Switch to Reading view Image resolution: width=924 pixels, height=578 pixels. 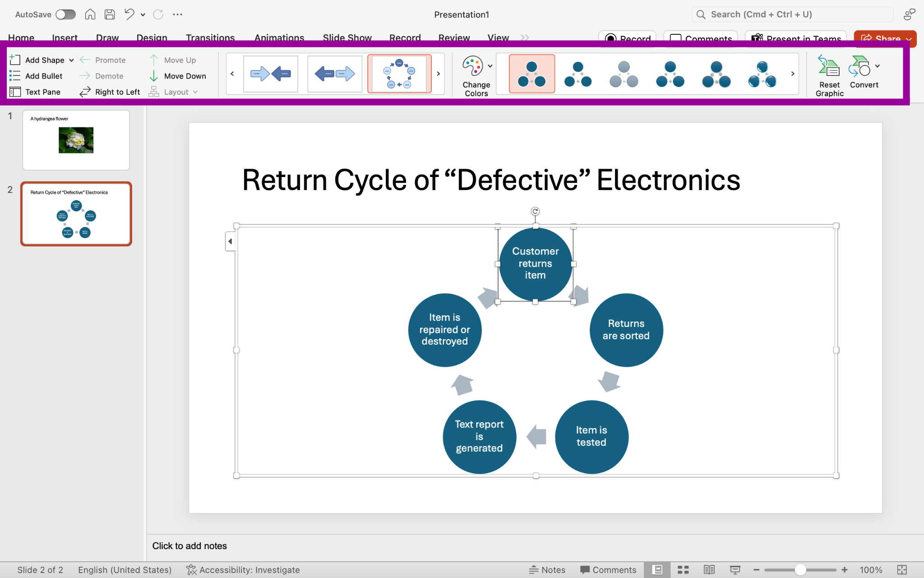coord(709,570)
